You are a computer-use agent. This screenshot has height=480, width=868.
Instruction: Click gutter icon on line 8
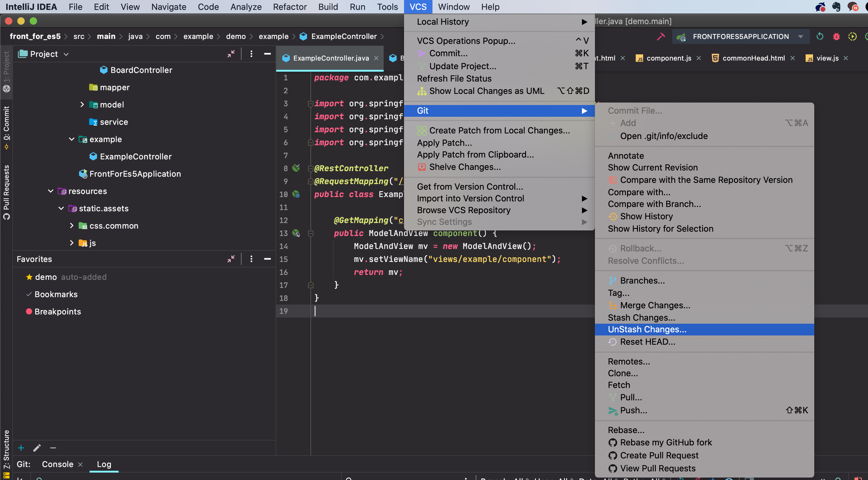[296, 168]
